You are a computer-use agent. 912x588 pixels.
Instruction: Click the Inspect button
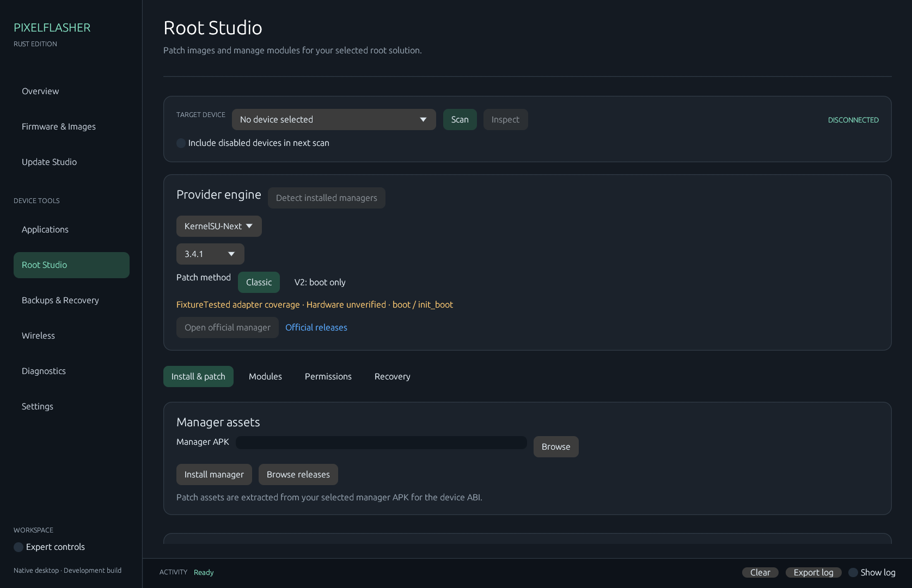(505, 120)
